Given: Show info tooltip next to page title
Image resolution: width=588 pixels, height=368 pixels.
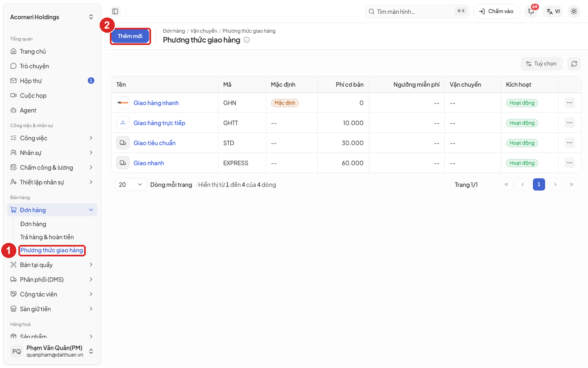Looking at the screenshot, I should pyautogui.click(x=247, y=40).
